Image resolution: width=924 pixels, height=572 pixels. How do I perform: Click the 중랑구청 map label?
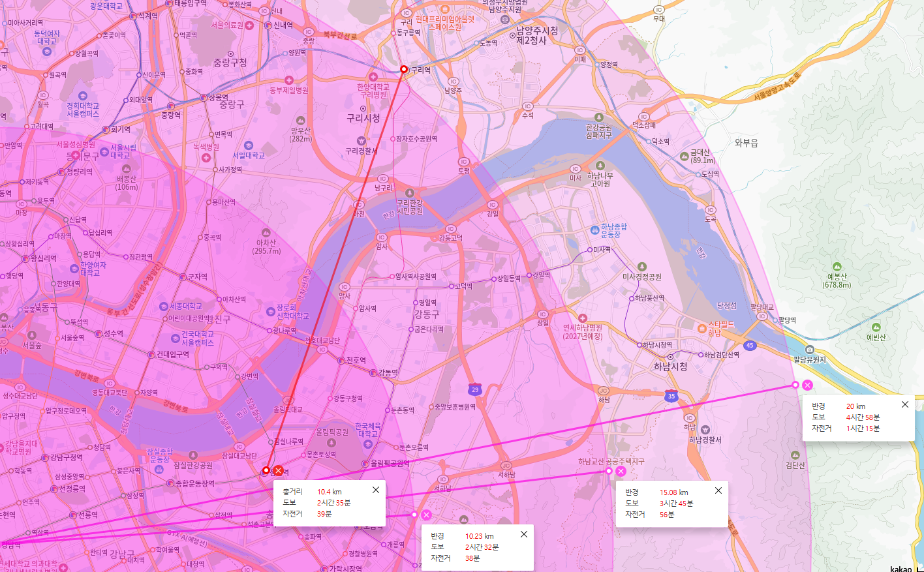[230, 63]
